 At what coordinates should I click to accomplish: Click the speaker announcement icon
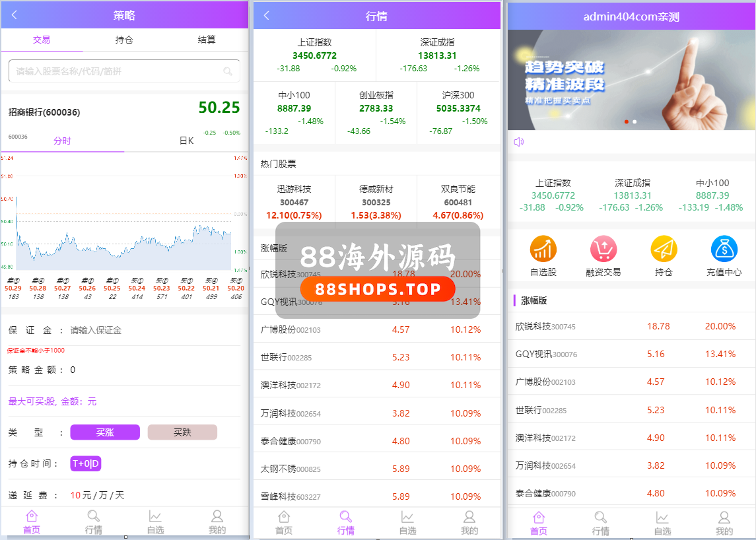(x=519, y=142)
